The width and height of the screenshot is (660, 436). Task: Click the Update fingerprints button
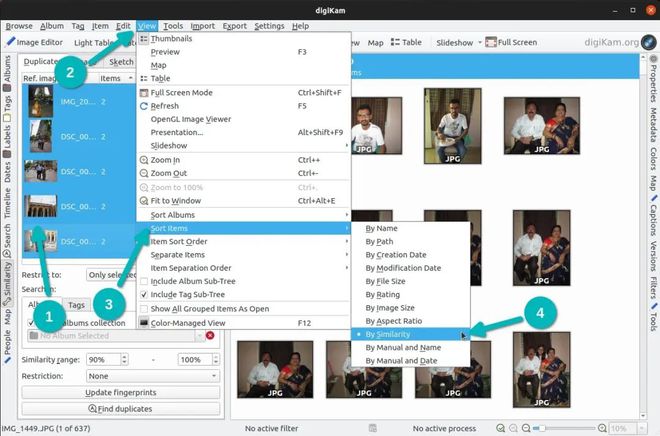[x=121, y=392]
